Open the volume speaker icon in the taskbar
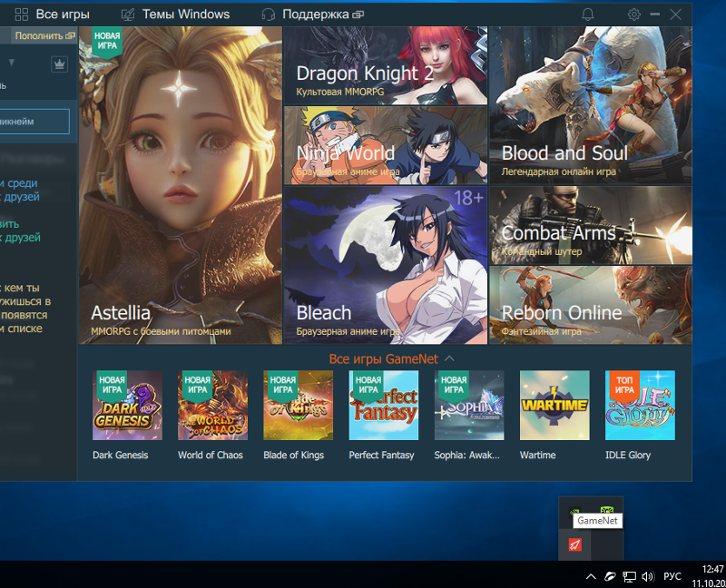This screenshot has width=726, height=588. [x=648, y=576]
